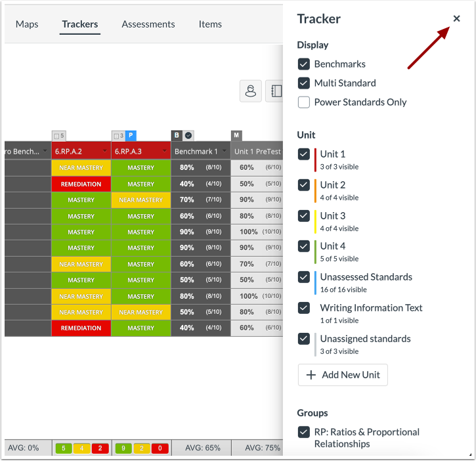Close the Tracker side panel
Viewport: 476px width, 461px height.
(x=456, y=18)
